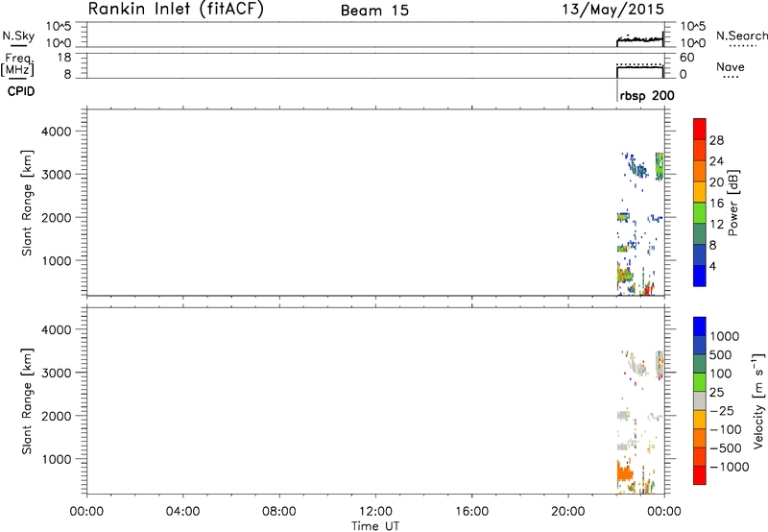Click the "4" label on power colorbar

click(712, 266)
